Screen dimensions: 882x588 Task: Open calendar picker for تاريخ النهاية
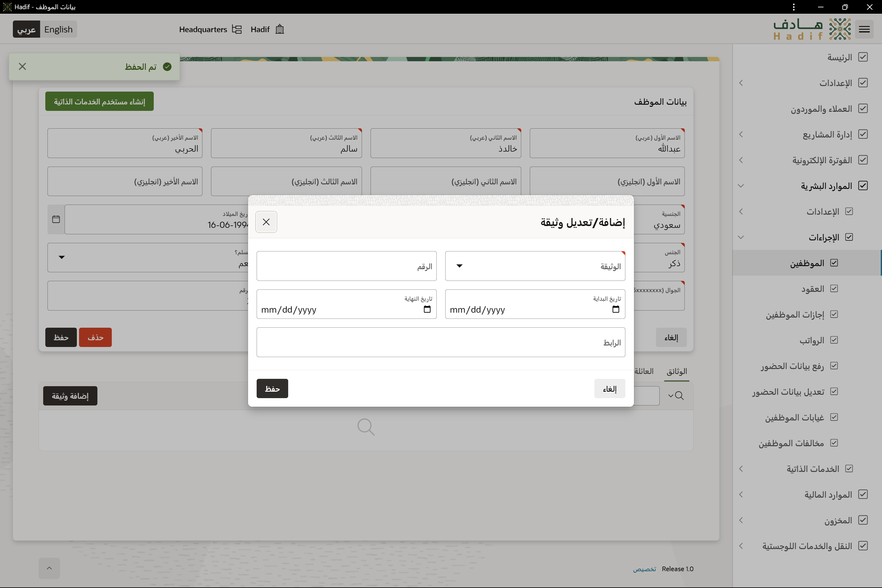[x=427, y=309]
